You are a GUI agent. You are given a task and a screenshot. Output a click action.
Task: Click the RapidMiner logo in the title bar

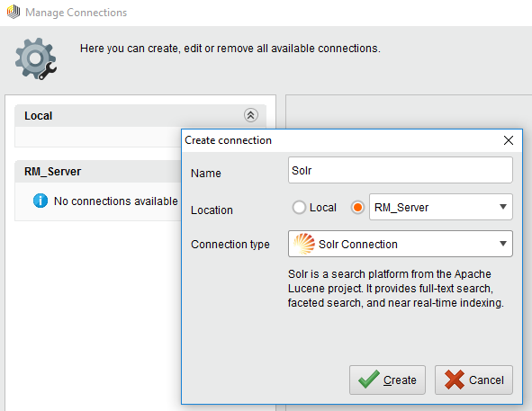[x=14, y=13]
